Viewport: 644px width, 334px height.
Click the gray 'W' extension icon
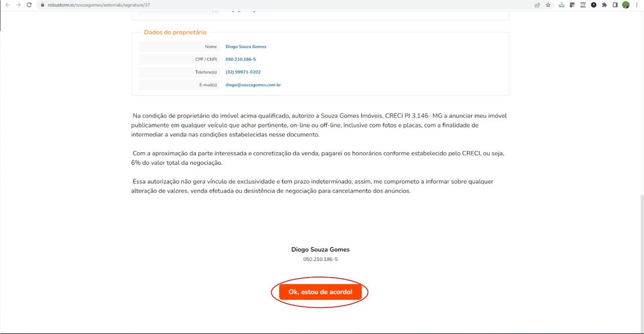coord(583,5)
